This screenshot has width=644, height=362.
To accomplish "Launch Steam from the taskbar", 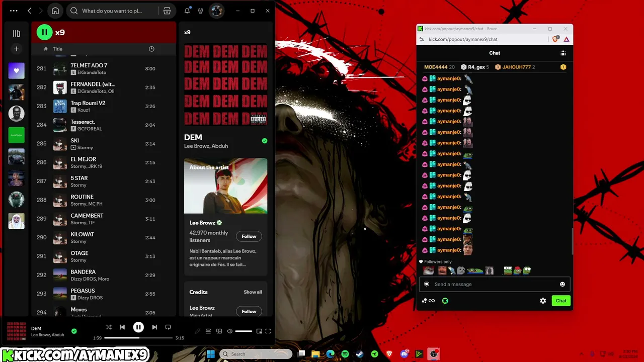I will (359, 354).
